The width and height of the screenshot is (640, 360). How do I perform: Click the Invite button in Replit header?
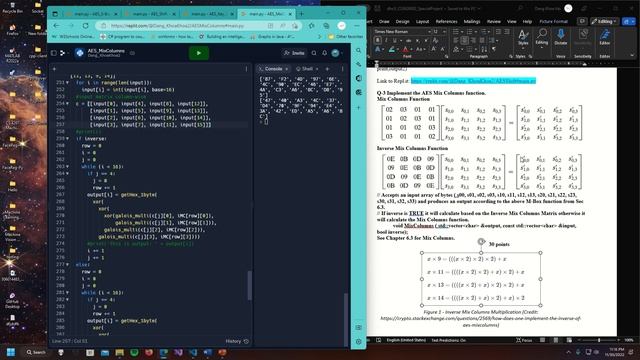[294, 53]
